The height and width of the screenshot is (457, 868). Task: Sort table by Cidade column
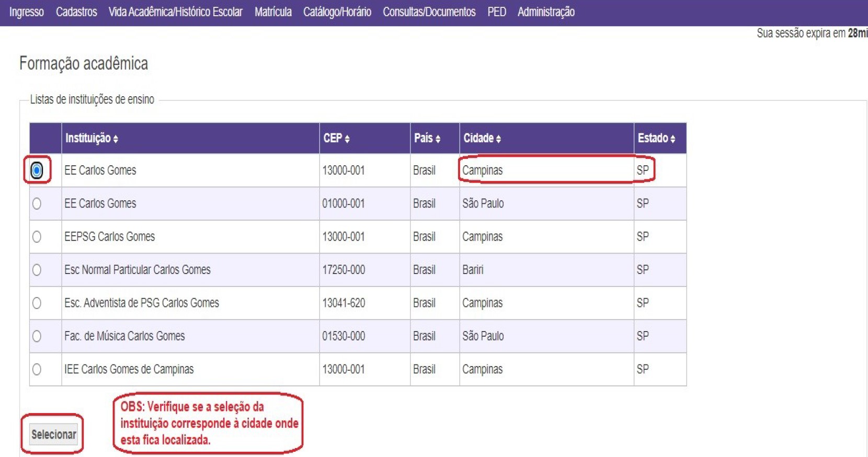[x=482, y=138]
